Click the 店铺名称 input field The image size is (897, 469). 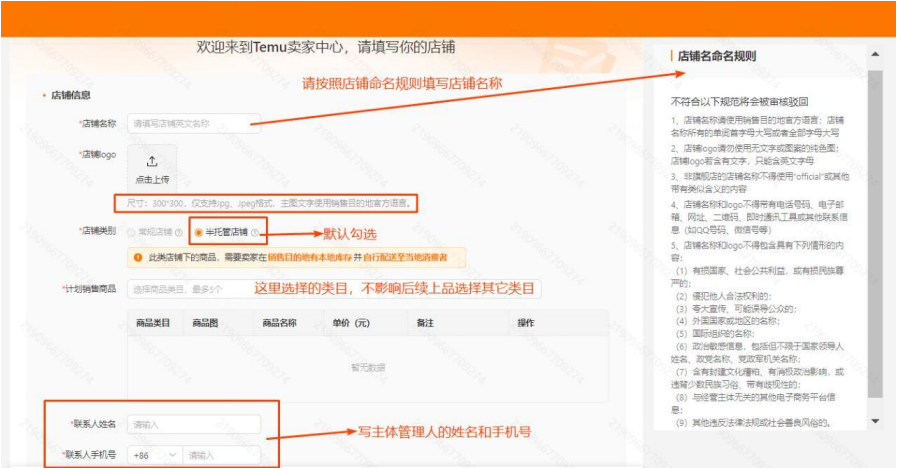[x=194, y=124]
